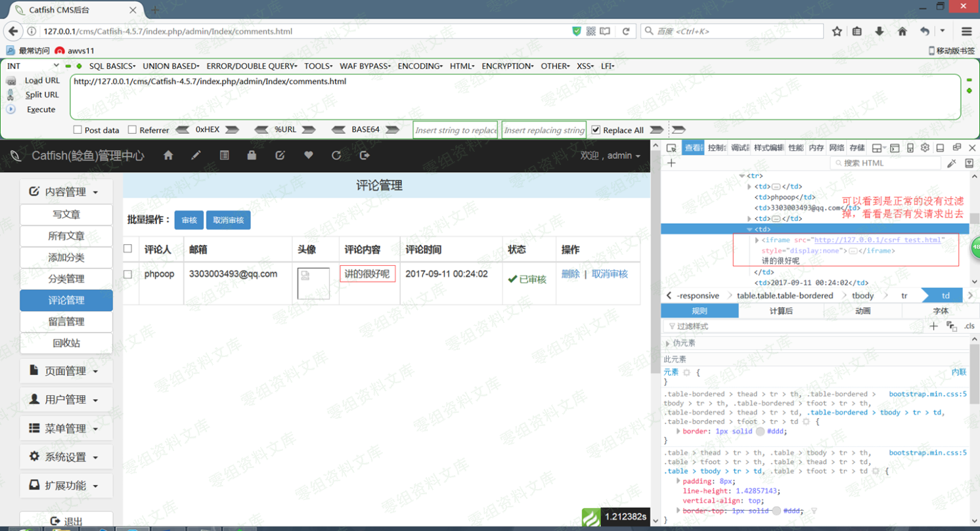Open the admin account dropdown
The height and width of the screenshot is (531, 980).
(611, 155)
